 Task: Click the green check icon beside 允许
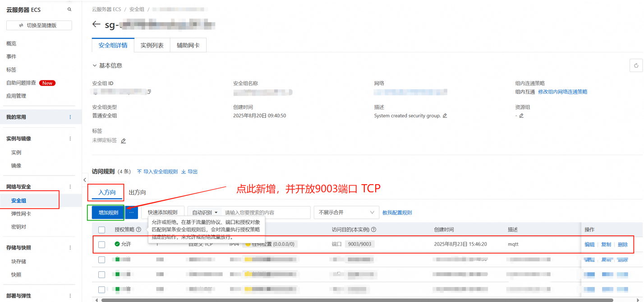(x=117, y=244)
